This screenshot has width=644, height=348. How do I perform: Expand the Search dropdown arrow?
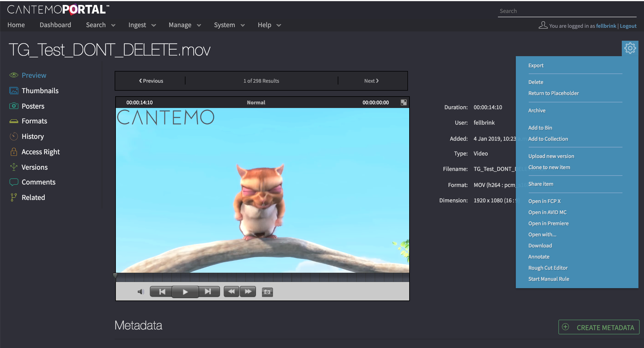(113, 25)
